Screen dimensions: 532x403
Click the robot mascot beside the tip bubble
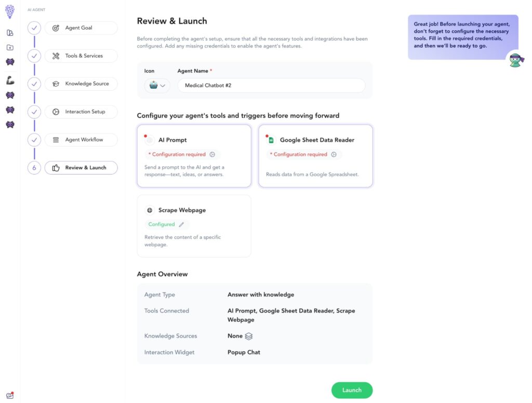point(515,60)
